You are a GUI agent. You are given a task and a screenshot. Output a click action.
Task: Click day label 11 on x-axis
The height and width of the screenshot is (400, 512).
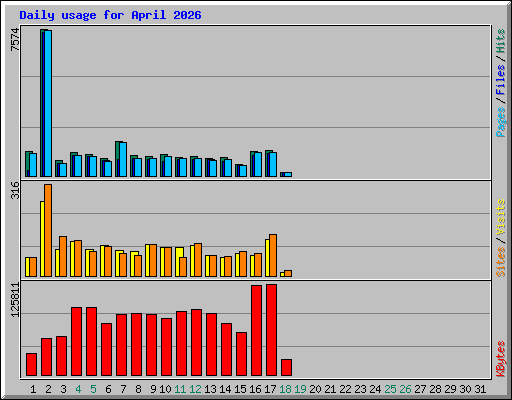pyautogui.click(x=180, y=389)
